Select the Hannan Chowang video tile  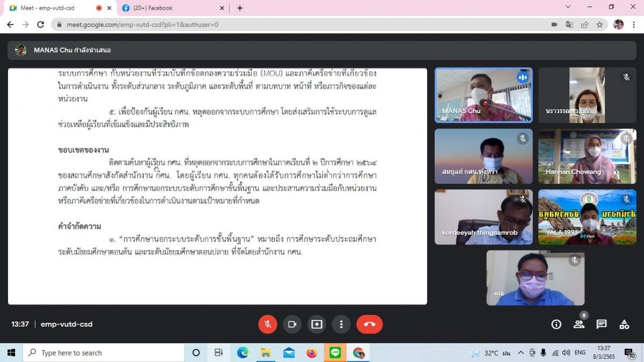coord(587,156)
